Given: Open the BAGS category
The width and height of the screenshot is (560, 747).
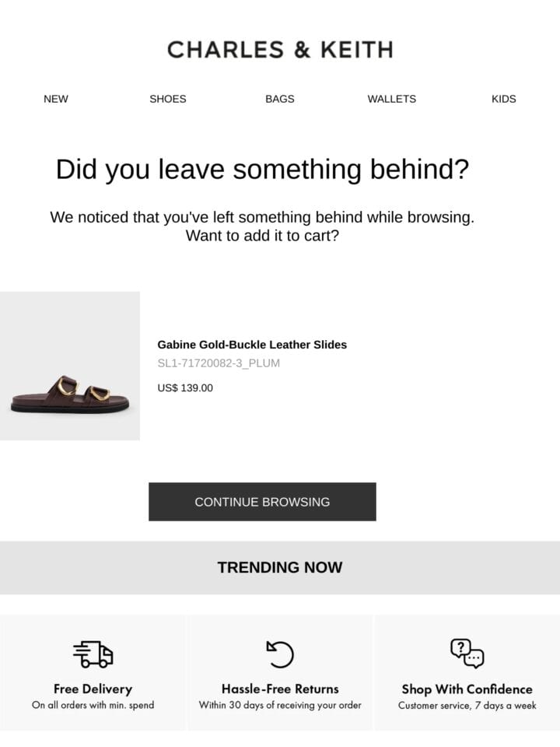Looking at the screenshot, I should (x=280, y=99).
